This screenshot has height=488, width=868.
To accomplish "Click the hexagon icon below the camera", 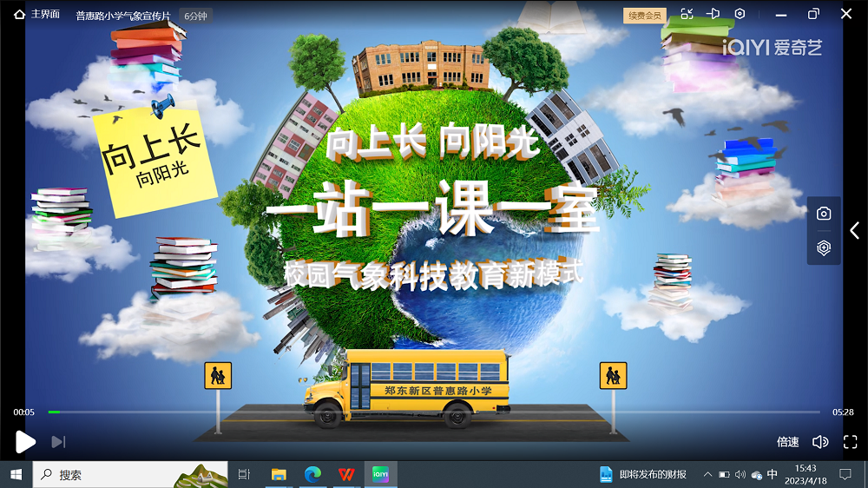I will click(824, 247).
